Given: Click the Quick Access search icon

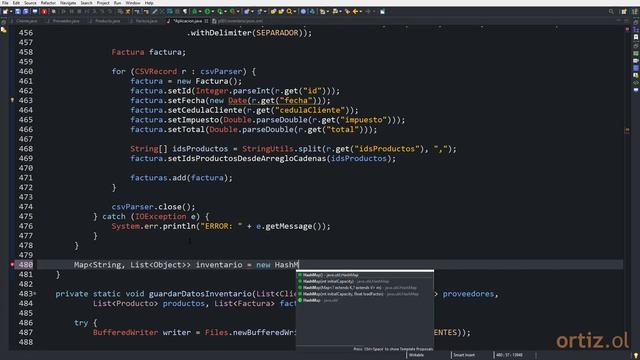Looking at the screenshot, I should tap(611, 11).
